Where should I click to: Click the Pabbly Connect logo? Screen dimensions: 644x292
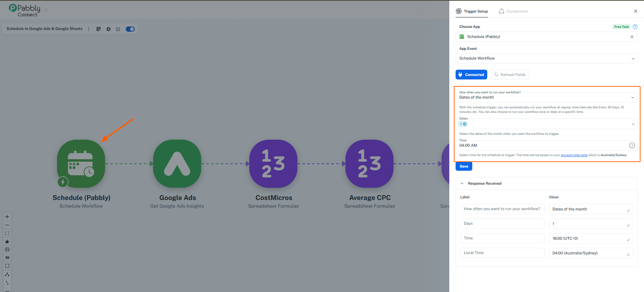coord(25,10)
